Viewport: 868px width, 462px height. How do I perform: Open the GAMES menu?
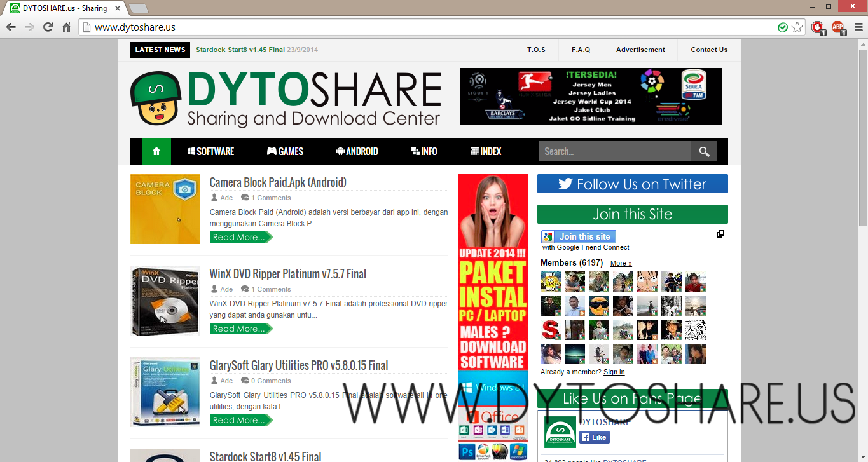285,151
